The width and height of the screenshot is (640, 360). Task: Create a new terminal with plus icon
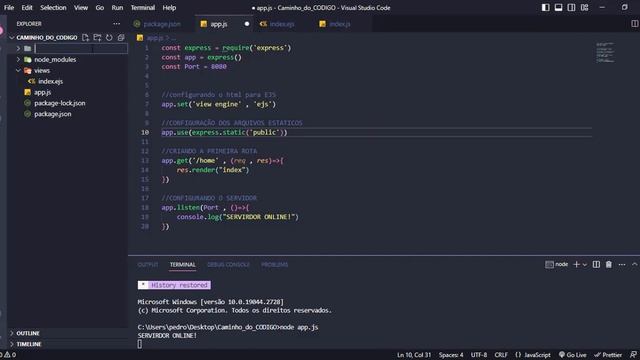coord(576,264)
